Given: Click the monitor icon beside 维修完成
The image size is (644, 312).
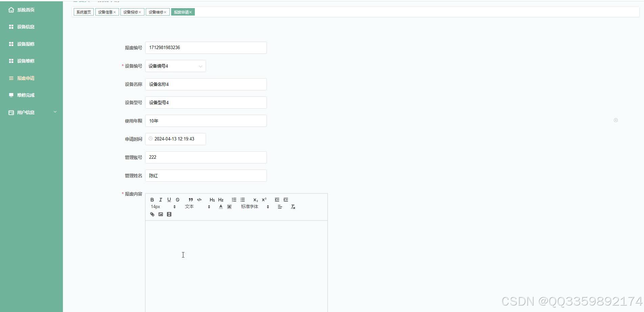Looking at the screenshot, I should coord(11,95).
